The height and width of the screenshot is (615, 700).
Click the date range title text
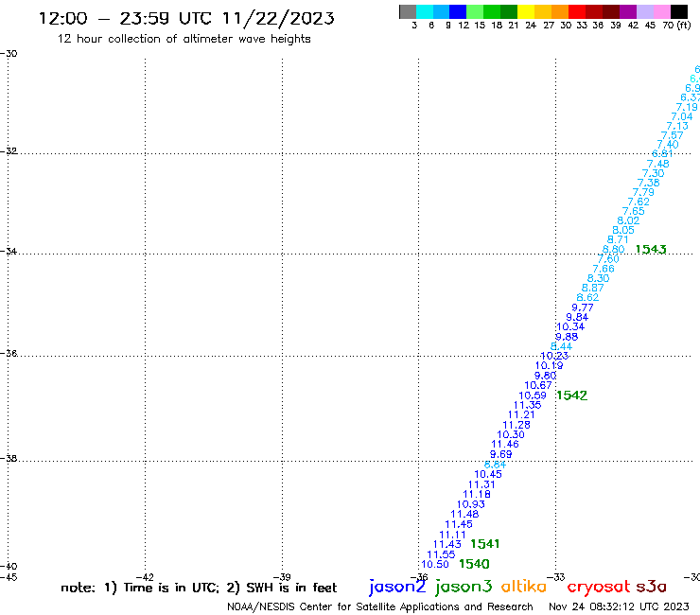tap(186, 18)
